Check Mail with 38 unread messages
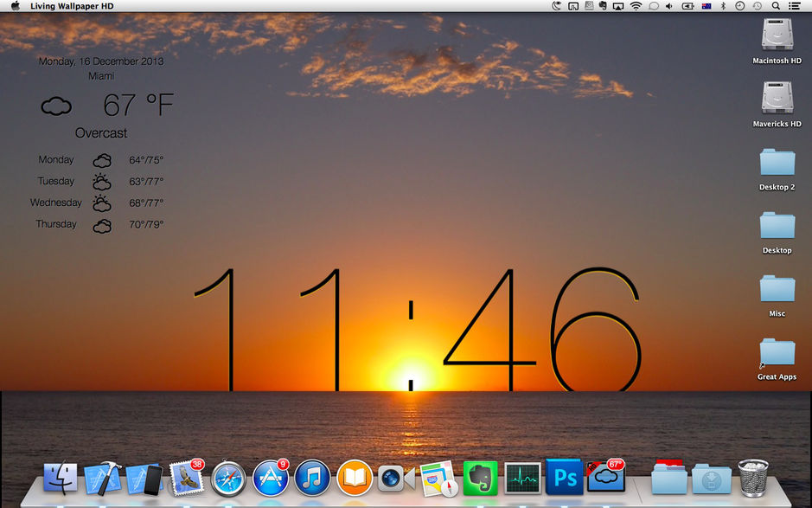The image size is (812, 508). pos(186,476)
